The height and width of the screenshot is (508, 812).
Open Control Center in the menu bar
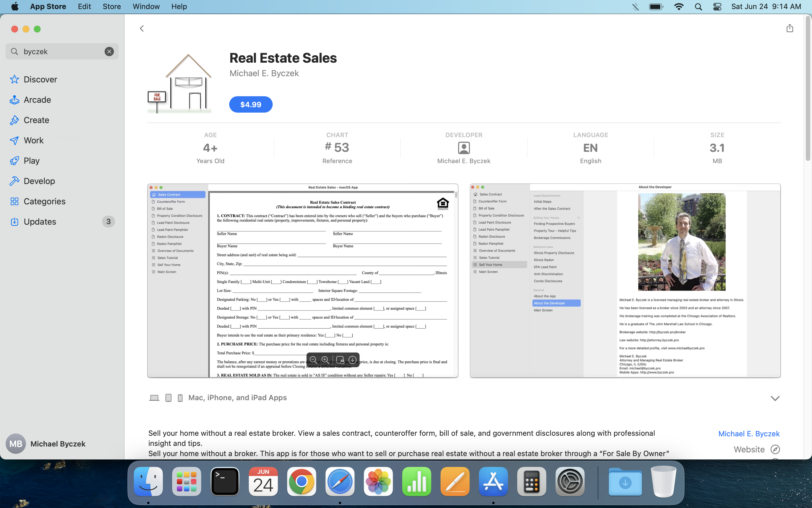tap(717, 7)
